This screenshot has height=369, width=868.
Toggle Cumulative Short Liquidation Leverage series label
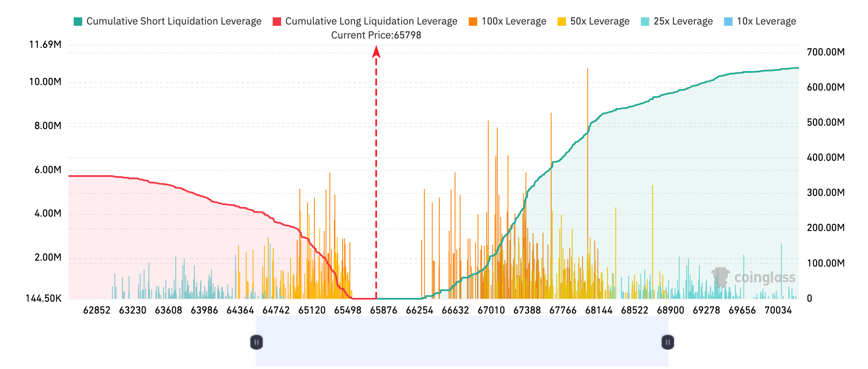[174, 22]
